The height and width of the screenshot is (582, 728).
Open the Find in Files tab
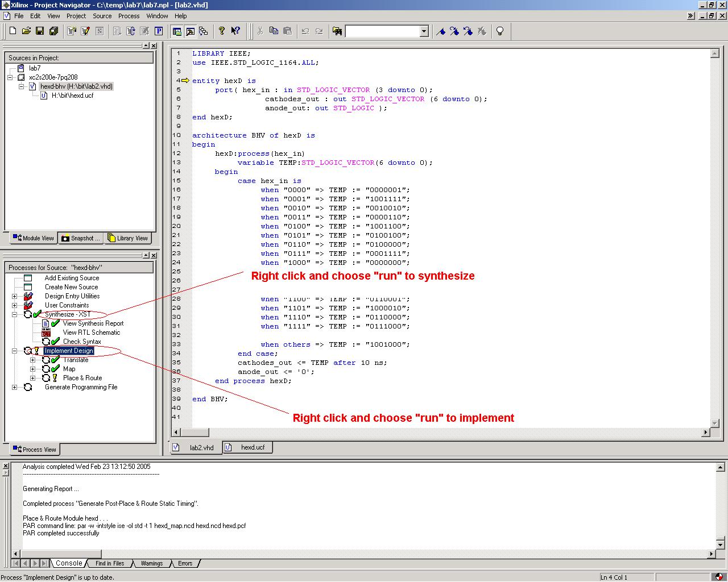[x=110, y=563]
